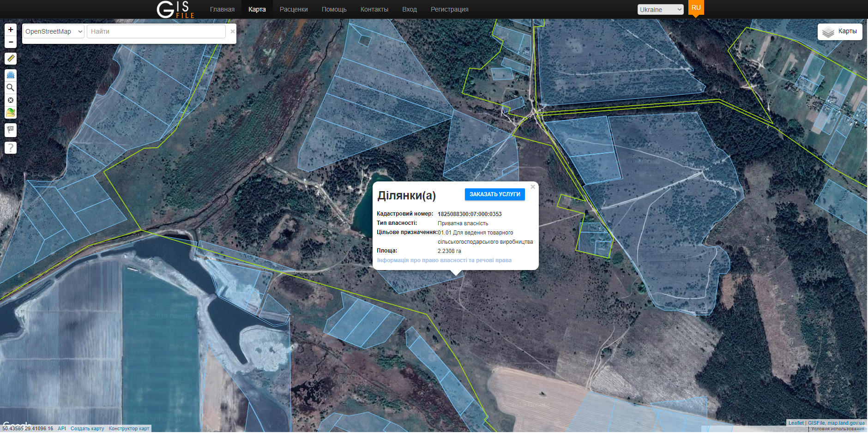Clear the search box with the X

pyautogui.click(x=232, y=31)
